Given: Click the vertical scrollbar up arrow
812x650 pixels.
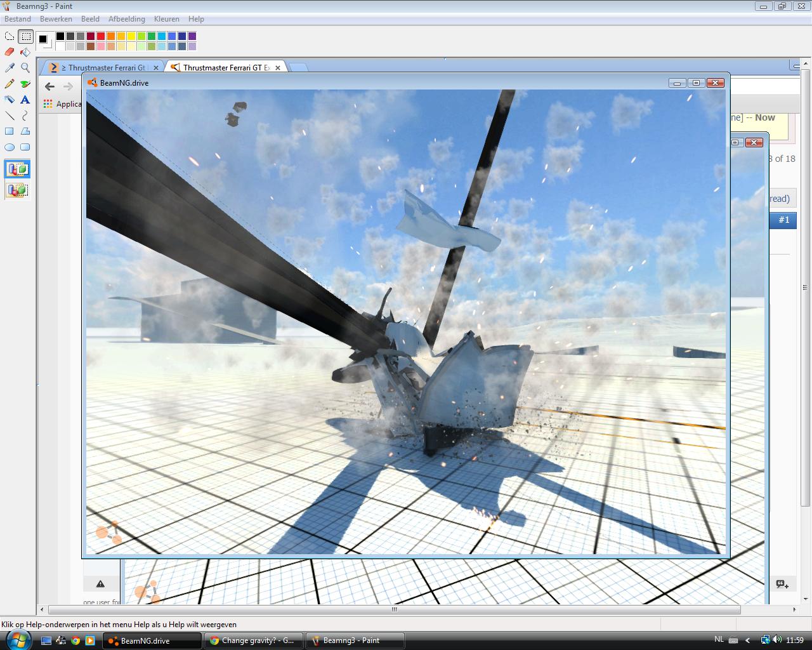Looking at the screenshot, I should pos(806,63).
